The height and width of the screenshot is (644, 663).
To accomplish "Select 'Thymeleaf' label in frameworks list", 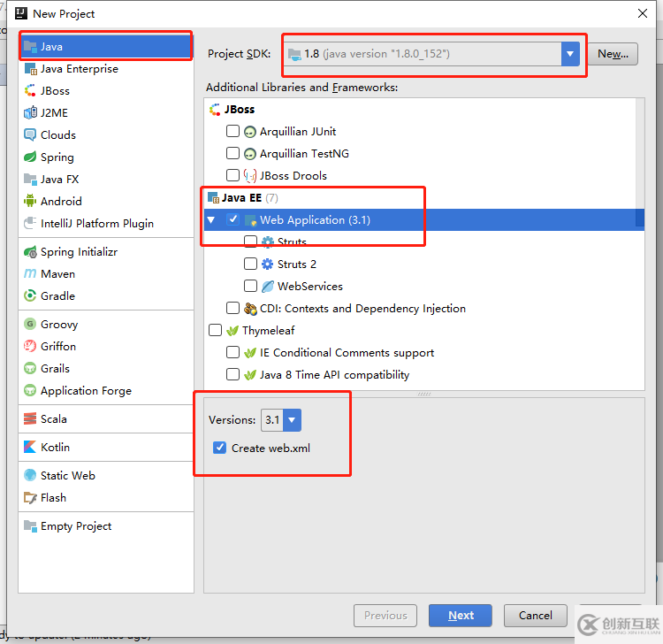I will tap(268, 331).
